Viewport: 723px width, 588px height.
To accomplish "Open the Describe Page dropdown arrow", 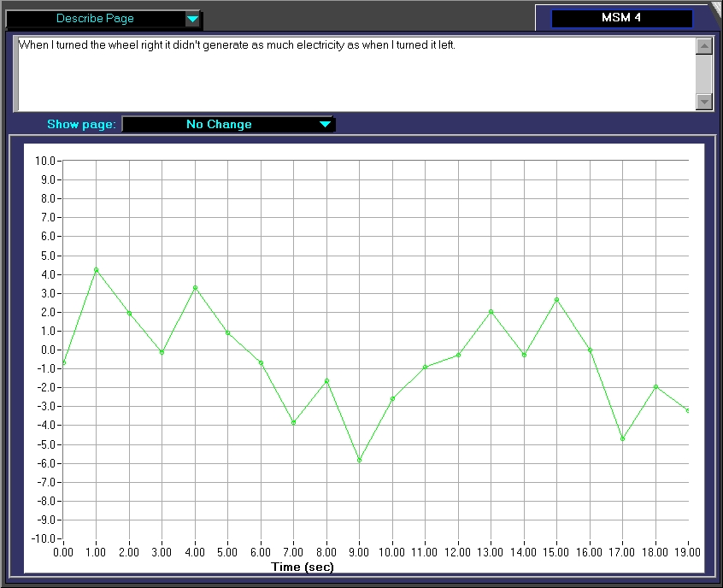I will tap(192, 19).
